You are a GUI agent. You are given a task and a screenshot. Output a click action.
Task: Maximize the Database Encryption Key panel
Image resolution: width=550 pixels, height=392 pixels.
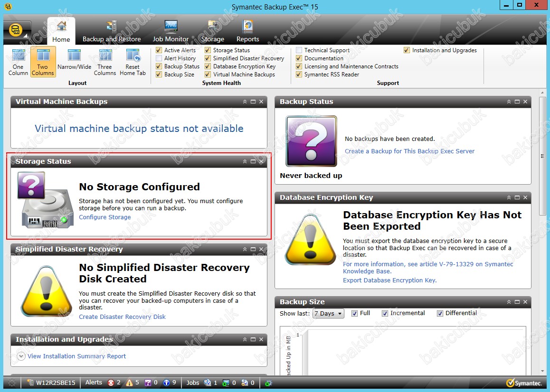(x=517, y=198)
